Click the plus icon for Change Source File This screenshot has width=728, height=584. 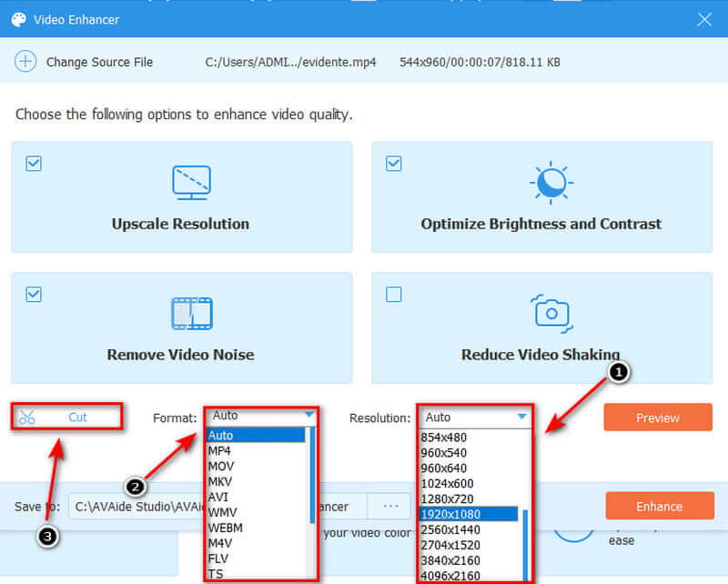25,61
